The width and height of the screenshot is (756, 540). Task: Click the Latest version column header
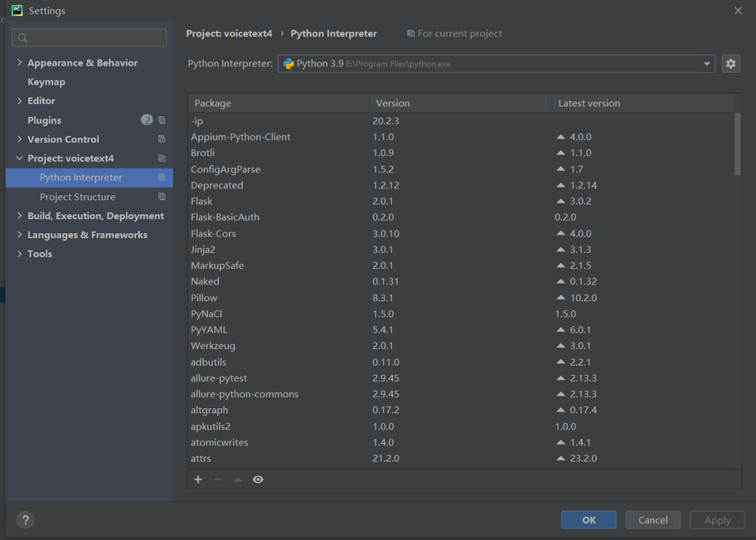point(643,103)
